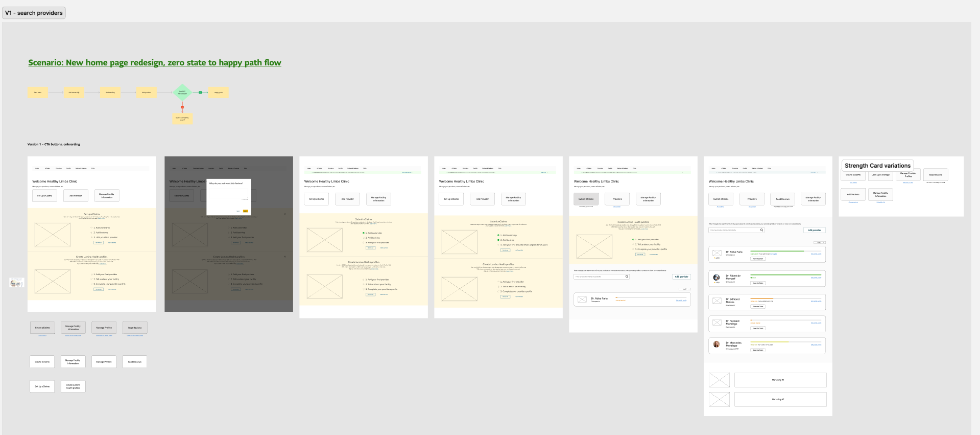Click greyed 'Submit eClaims' card in single-doctor wireframe
The height and width of the screenshot is (435, 980).
[x=586, y=199]
